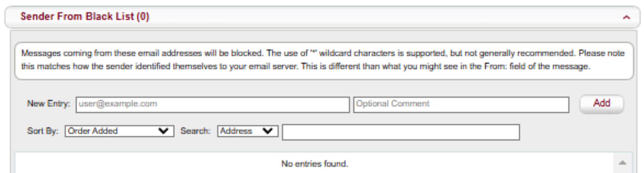Open the Order Added sort dropdown
Viewport: 644px width, 173px height.
(x=119, y=131)
